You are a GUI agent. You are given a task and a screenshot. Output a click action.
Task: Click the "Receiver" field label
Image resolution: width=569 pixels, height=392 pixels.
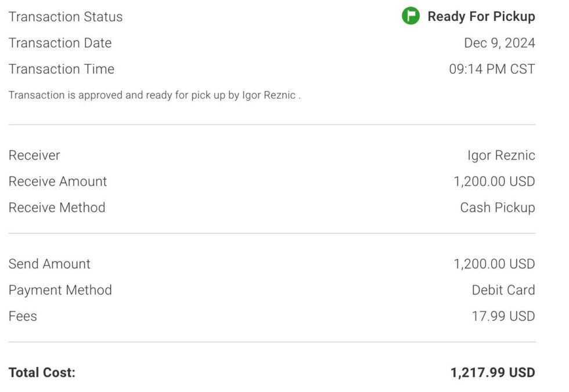click(34, 155)
